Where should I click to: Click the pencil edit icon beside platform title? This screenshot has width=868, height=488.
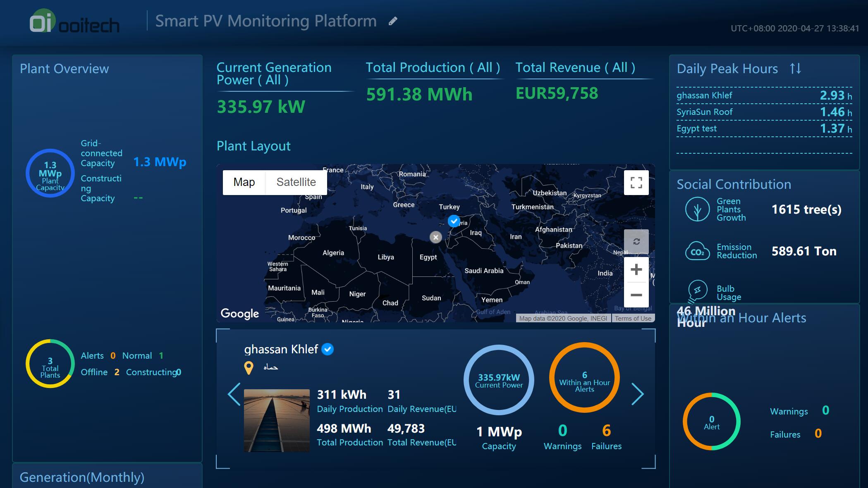[393, 21]
